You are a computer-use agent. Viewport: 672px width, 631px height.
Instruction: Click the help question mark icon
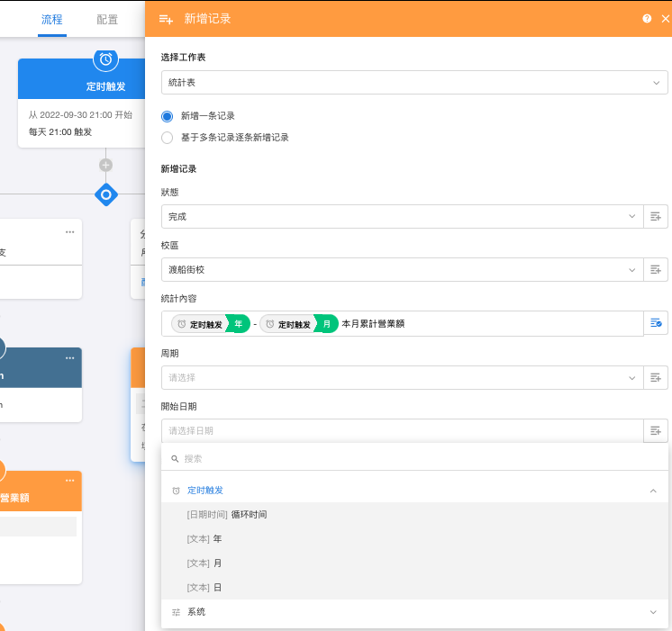pyautogui.click(x=647, y=19)
